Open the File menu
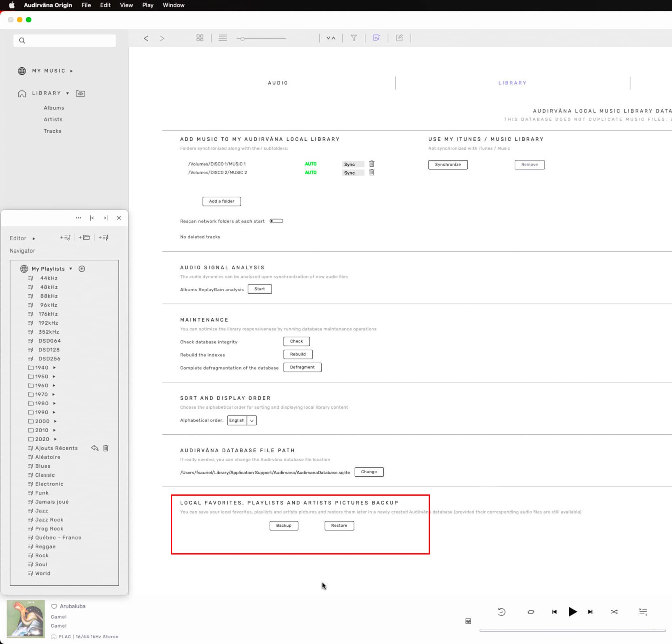The width and height of the screenshot is (672, 644). 86,5
